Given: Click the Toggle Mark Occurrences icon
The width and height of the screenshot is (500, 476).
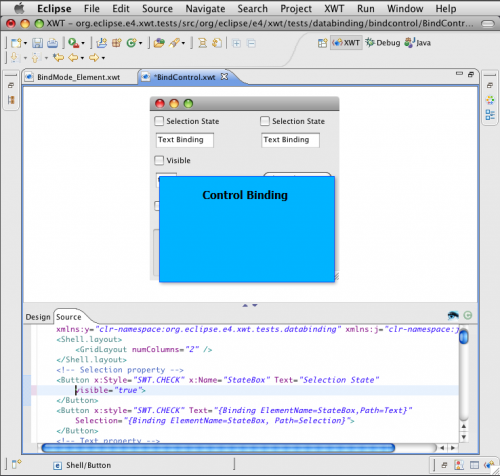Looking at the screenshot, I should (x=202, y=43).
